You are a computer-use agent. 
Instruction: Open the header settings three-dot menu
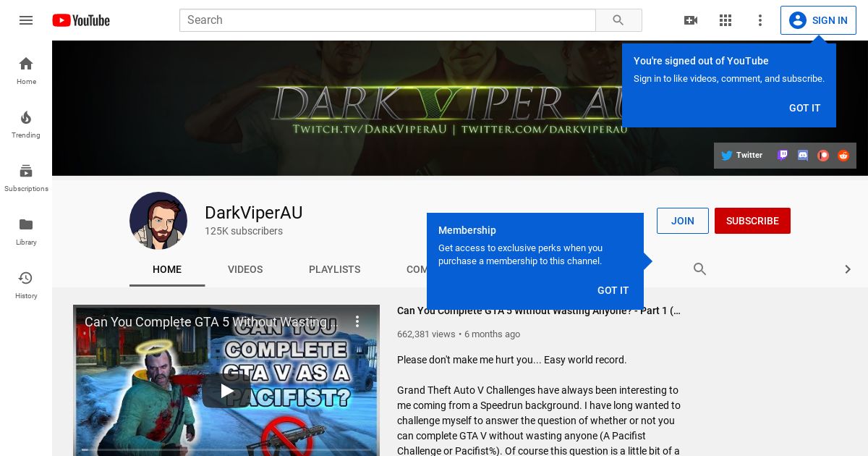tap(760, 20)
